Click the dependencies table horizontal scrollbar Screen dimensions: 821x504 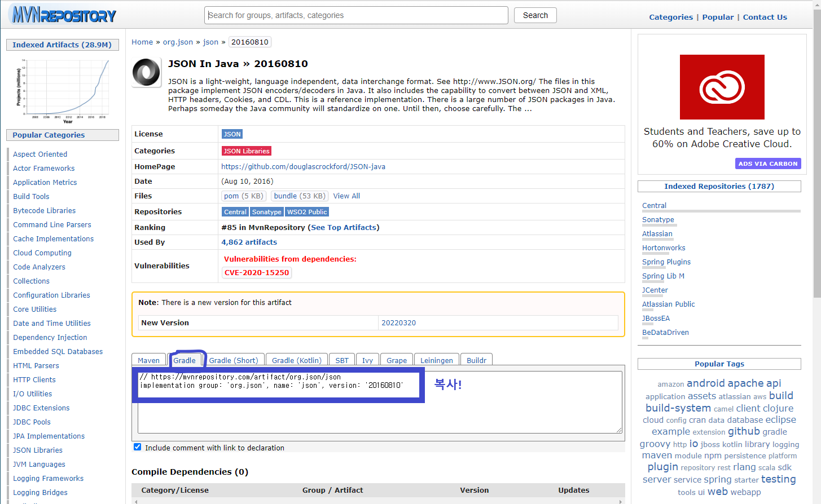[378, 501]
